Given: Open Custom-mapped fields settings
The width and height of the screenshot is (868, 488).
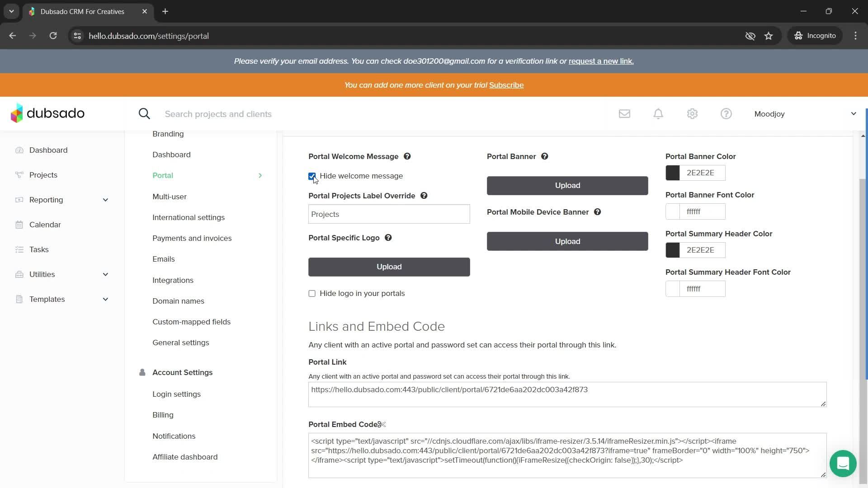Looking at the screenshot, I should (191, 322).
